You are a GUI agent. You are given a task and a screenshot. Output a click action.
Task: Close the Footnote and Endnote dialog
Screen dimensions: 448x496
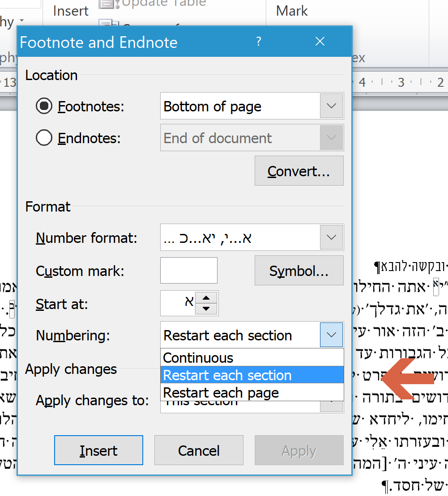pos(320,42)
